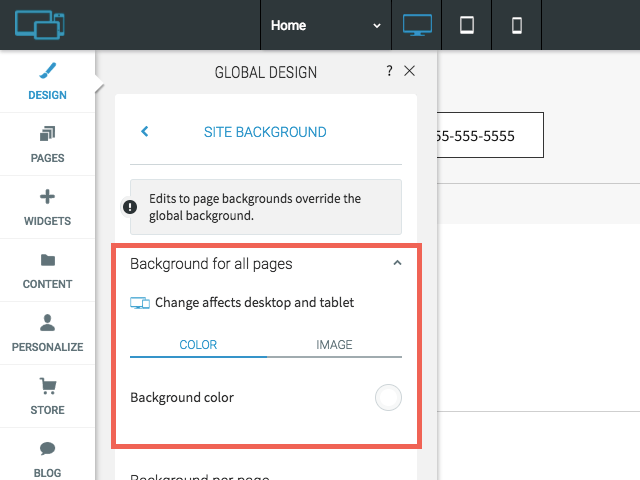
Task: Click the 'Background color' label
Action: pos(182,398)
